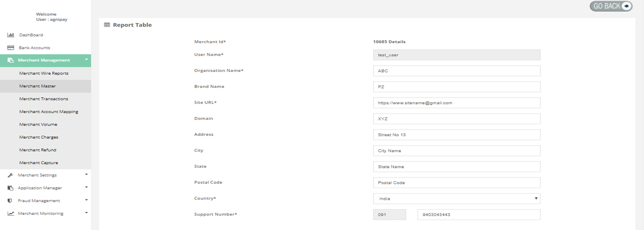Click the DashBoard bar chart icon
The image size is (644, 230).
[10, 35]
